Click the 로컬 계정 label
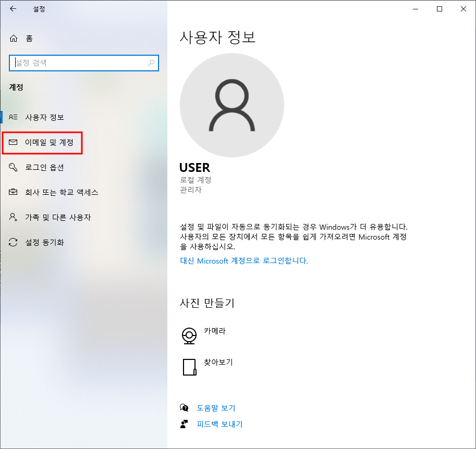This screenshot has width=476, height=449. point(196,180)
